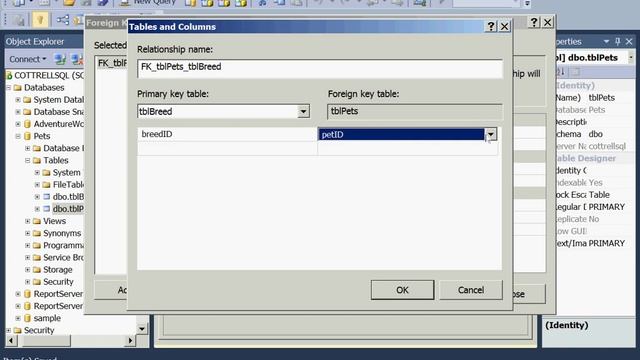640x360 pixels.
Task: Select FK_tbl entry in Selected Relationship list
Action: [112, 63]
